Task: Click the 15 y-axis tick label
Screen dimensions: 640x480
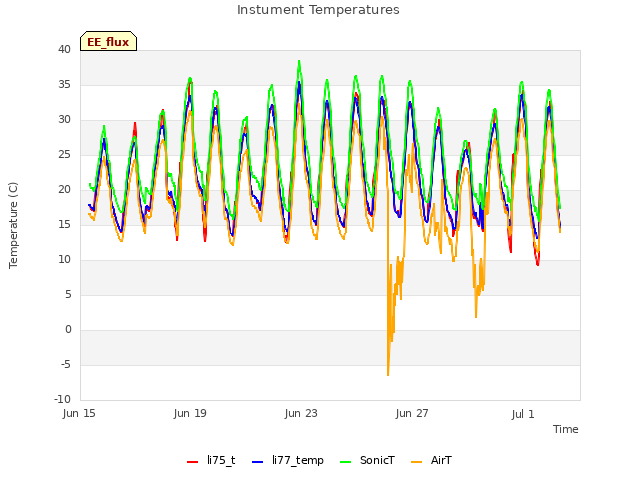Action: coord(64,224)
